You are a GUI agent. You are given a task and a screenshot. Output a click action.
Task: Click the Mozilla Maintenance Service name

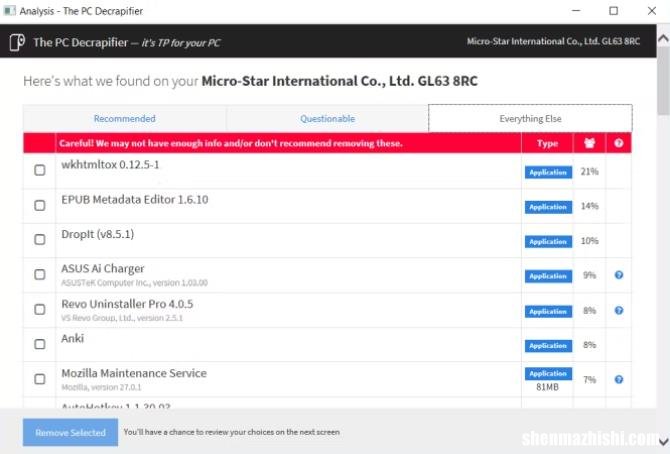click(x=134, y=373)
